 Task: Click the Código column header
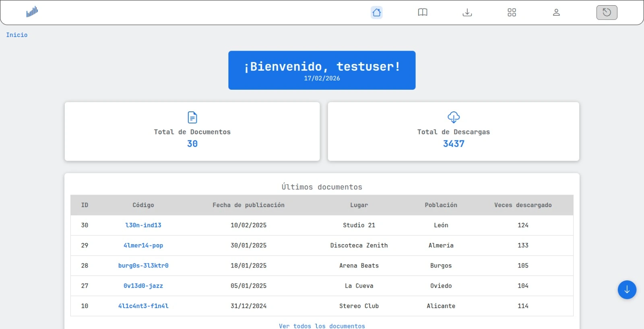(x=143, y=205)
